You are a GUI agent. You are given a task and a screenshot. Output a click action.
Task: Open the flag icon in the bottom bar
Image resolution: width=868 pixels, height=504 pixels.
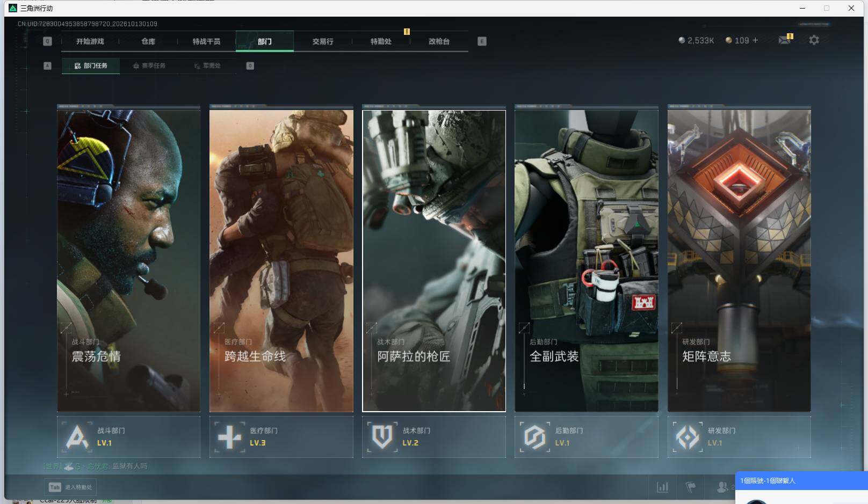691,487
